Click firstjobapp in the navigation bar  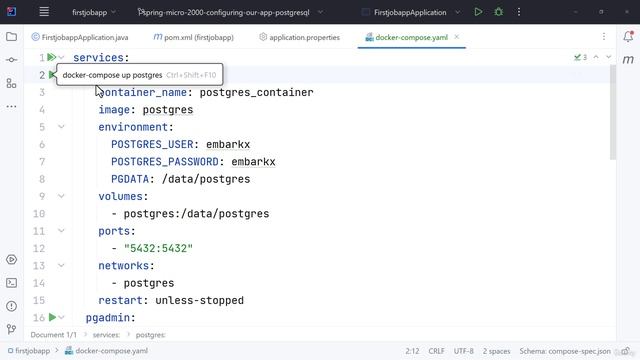pos(29,351)
